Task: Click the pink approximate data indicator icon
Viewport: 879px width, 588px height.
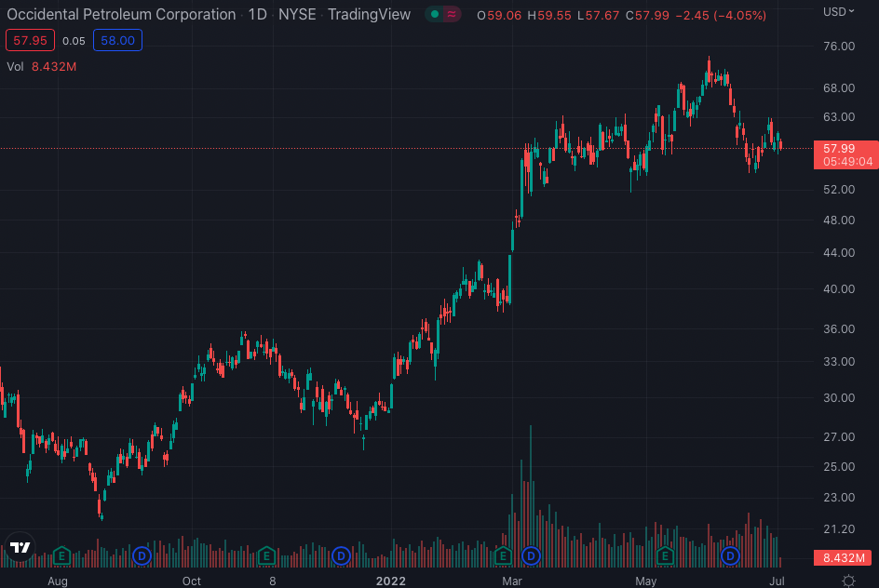Action: (x=452, y=15)
